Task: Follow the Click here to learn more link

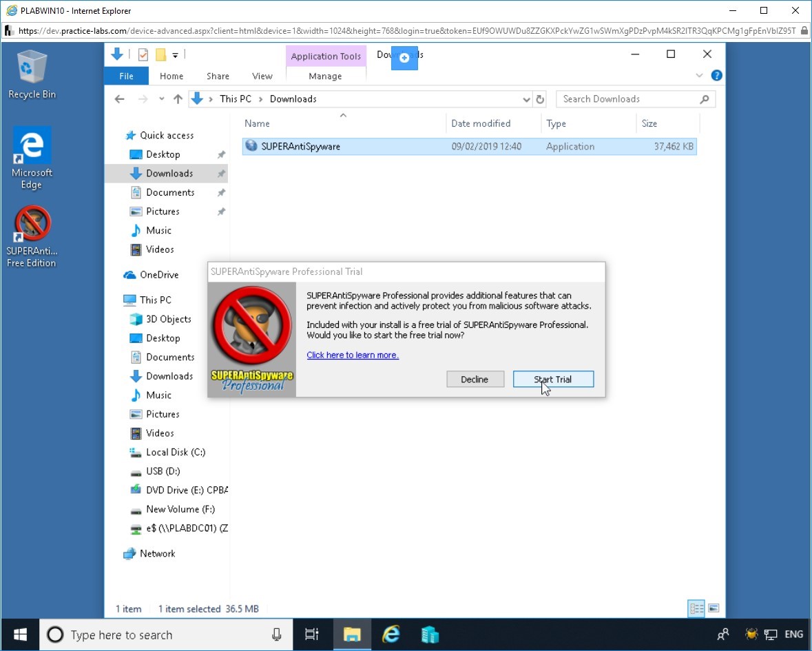Action: 353,355
